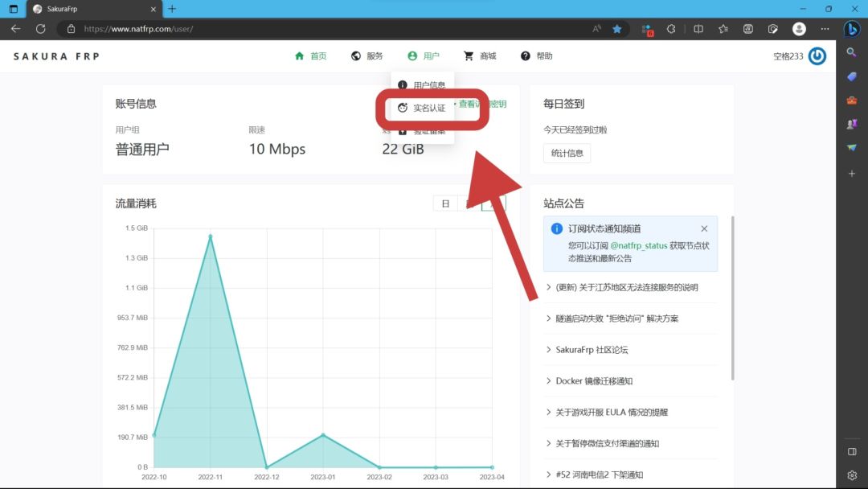Open the tab actions menu icon
The image size is (868, 489).
(14, 9)
